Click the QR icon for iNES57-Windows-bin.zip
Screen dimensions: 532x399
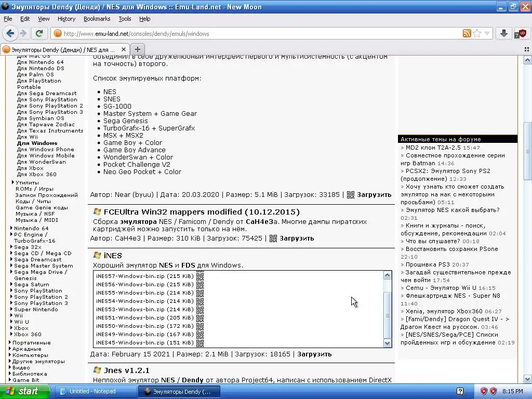(200, 276)
